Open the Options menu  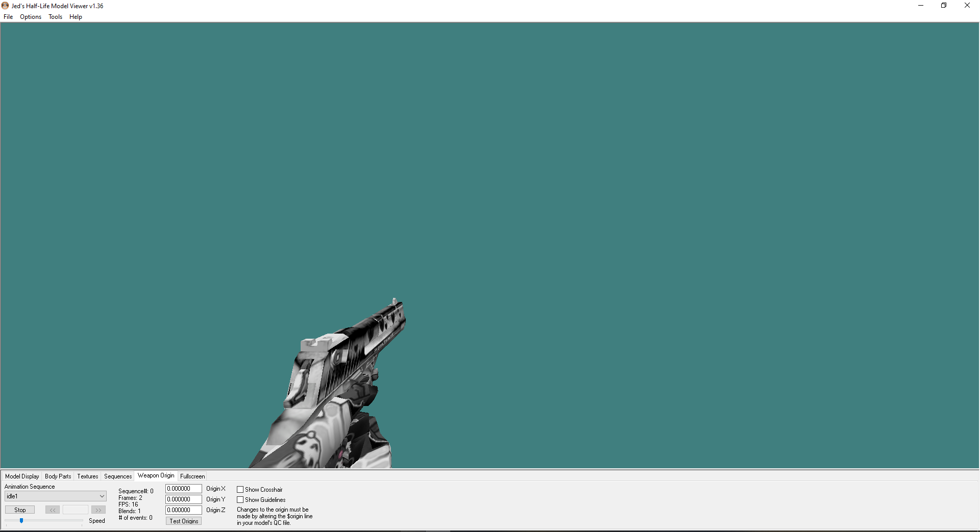tap(31, 17)
